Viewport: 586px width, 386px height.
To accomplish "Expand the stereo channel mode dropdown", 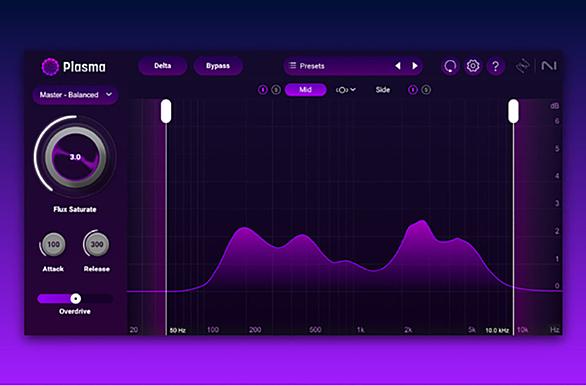I will 346,90.
